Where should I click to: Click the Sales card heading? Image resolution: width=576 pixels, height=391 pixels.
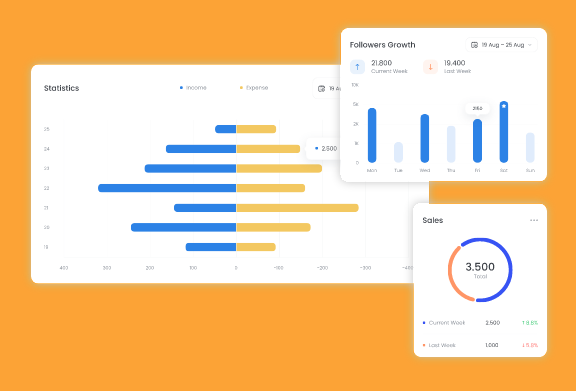[433, 220]
